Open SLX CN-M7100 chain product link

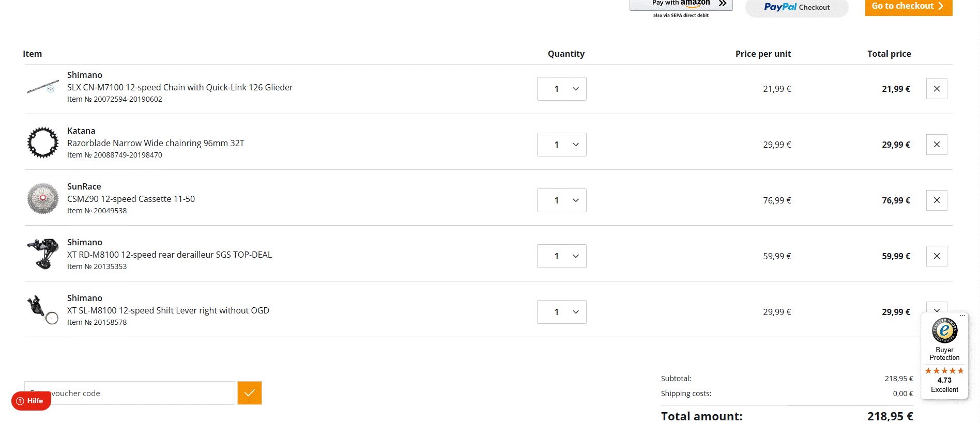pyautogui.click(x=180, y=87)
